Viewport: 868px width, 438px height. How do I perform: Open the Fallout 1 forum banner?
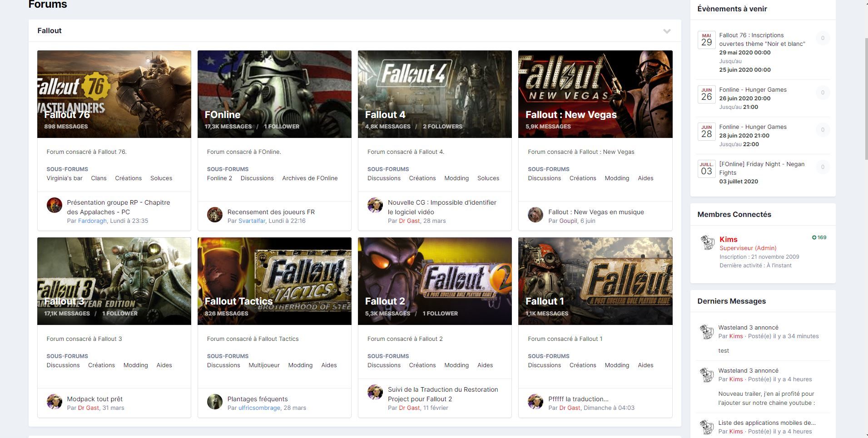[x=595, y=281]
